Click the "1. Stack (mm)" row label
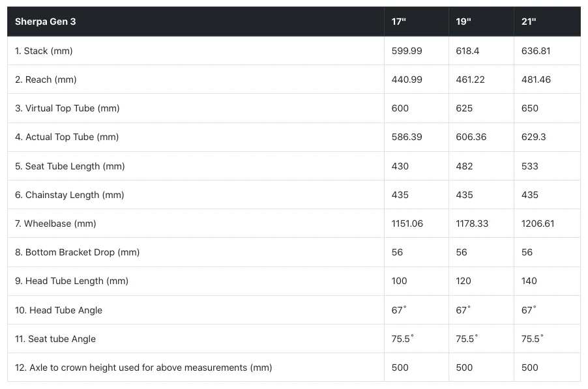This screenshot has width=588, height=389. [44, 51]
